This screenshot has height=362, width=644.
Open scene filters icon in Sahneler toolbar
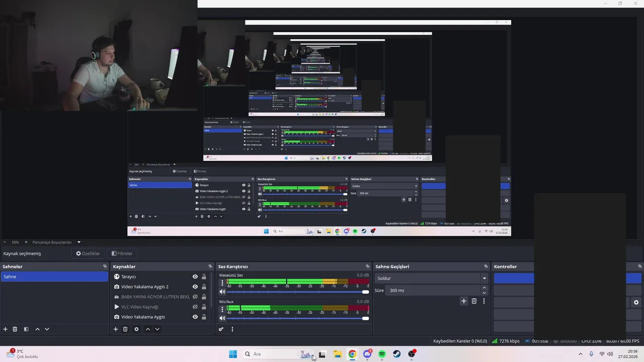pos(26,329)
